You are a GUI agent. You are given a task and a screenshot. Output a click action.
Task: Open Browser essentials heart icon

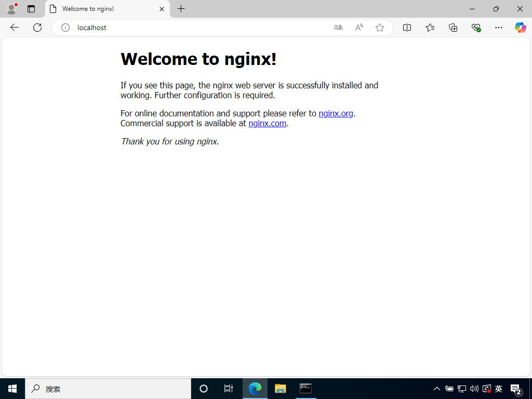click(476, 28)
